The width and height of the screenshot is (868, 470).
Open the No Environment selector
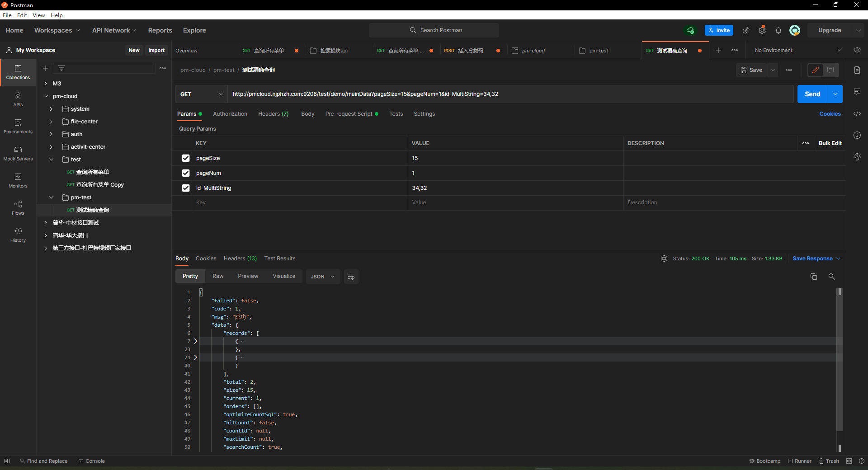[x=798, y=50]
